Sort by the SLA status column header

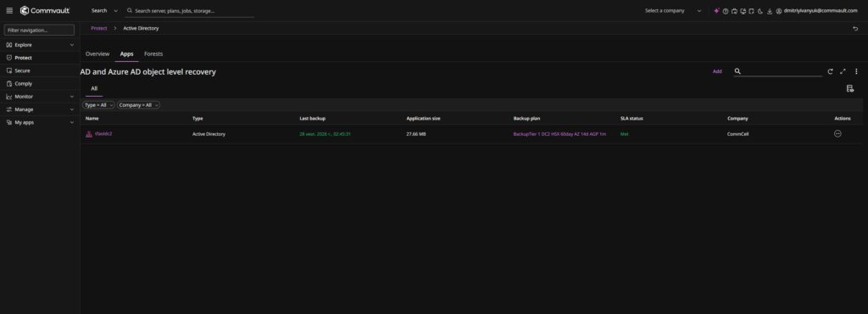632,119
